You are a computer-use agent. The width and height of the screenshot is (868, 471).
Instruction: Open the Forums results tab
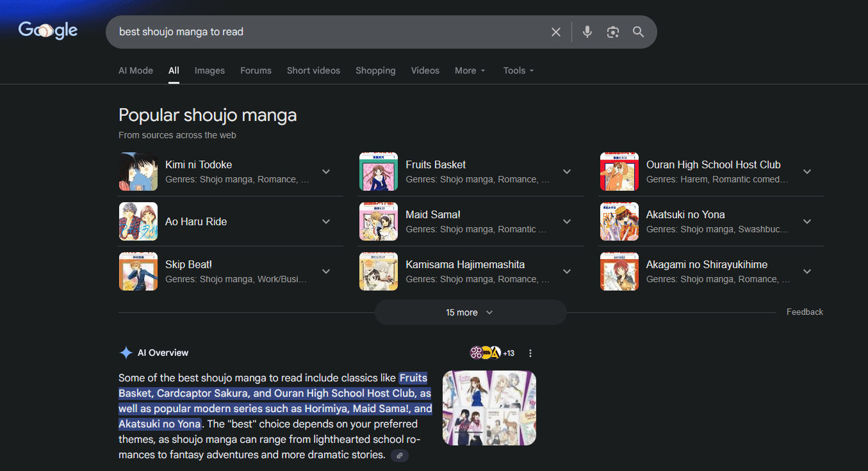256,70
